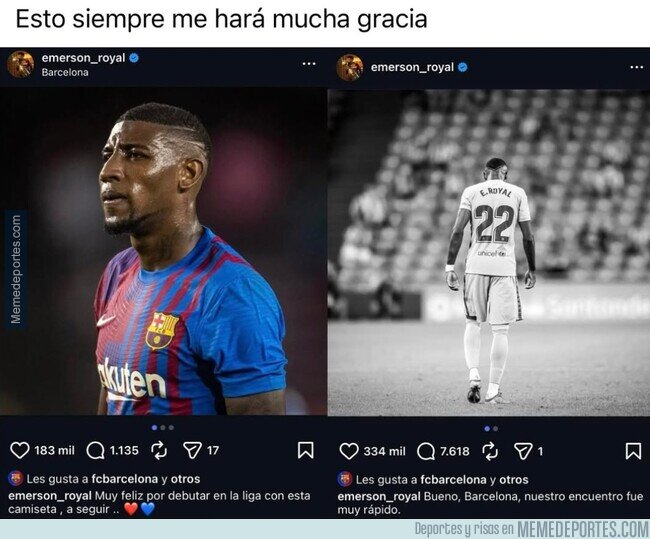Repost the right post
This screenshot has width=650, height=539.
coord(490,452)
